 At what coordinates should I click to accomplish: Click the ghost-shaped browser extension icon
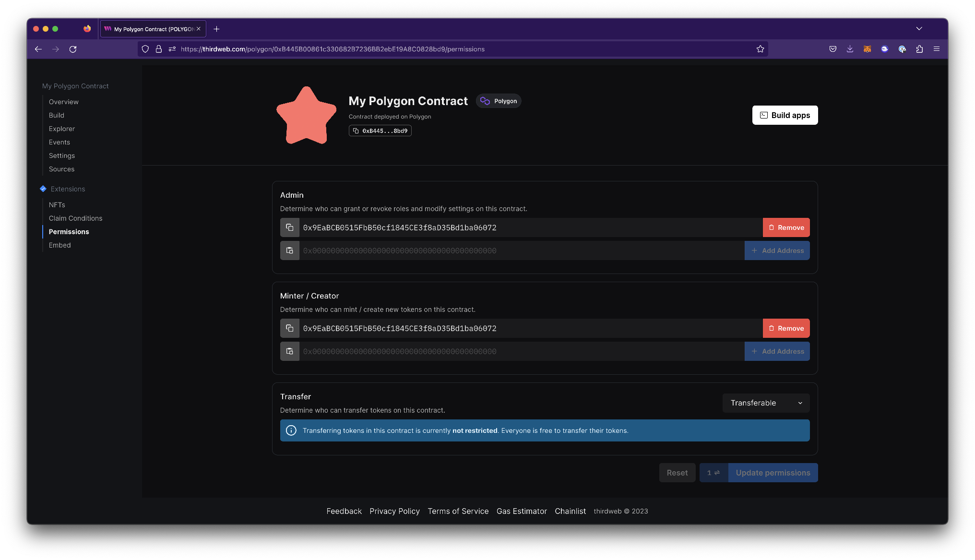[x=885, y=49]
